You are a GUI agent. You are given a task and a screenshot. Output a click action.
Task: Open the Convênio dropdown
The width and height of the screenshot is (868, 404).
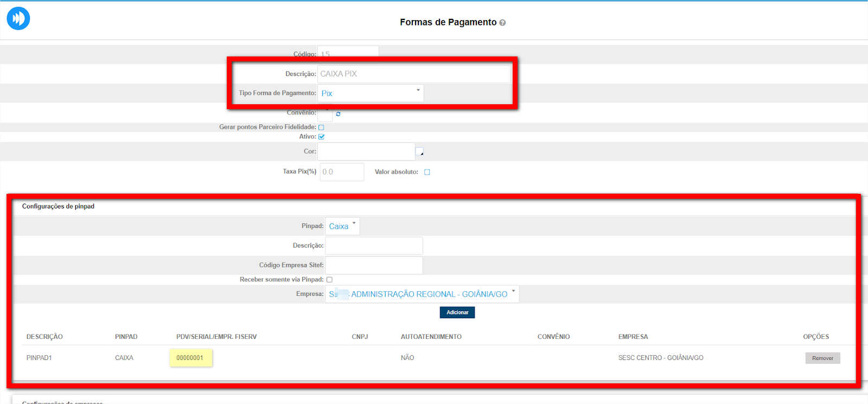tap(325, 113)
